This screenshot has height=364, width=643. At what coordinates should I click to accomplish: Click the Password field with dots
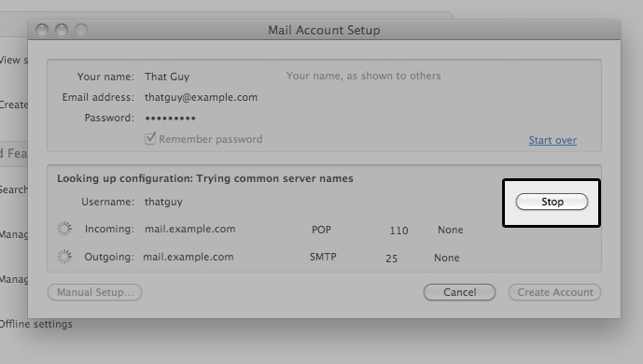coord(170,119)
